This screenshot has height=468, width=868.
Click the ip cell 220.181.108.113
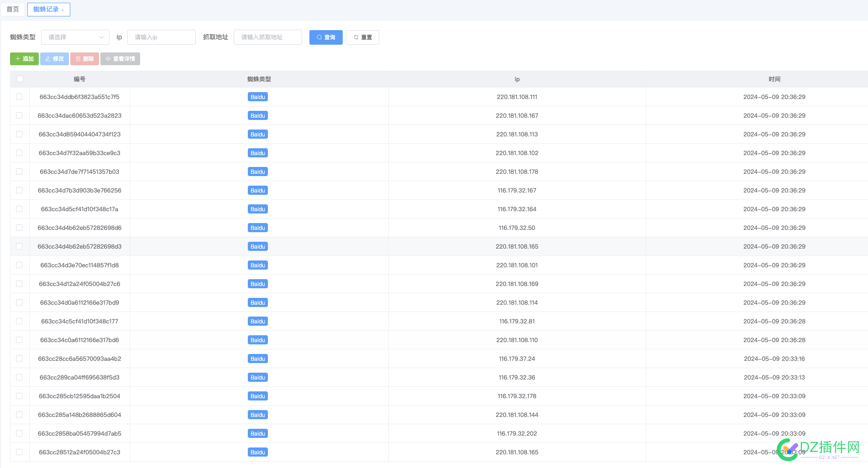[517, 134]
